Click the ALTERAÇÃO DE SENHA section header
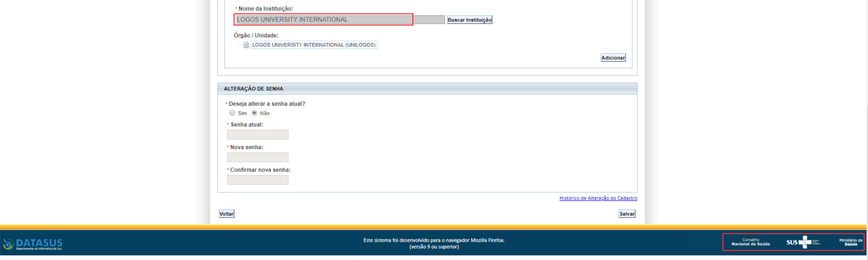This screenshot has width=868, height=260. [427, 89]
